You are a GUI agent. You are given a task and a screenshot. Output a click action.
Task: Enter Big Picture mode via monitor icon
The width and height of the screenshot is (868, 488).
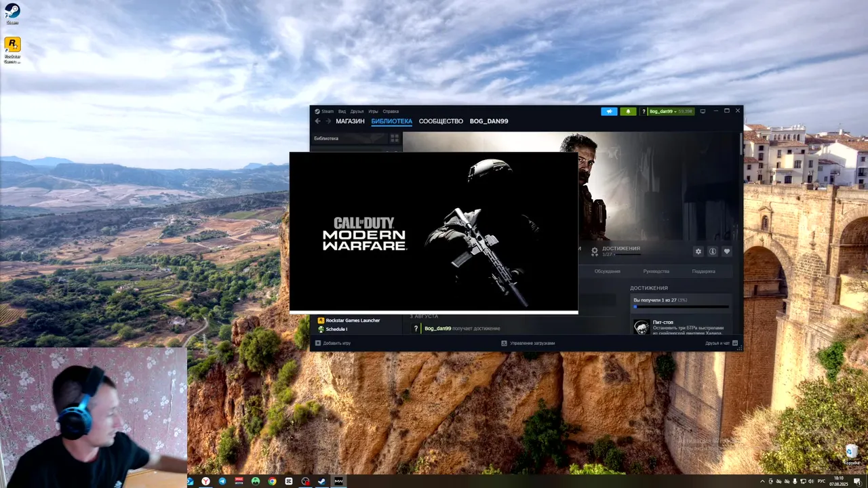pos(703,111)
